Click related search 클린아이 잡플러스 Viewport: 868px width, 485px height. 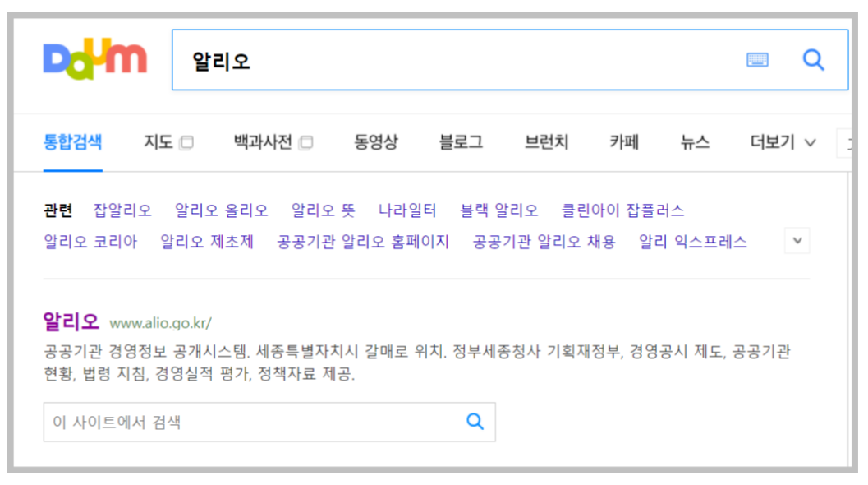(622, 210)
